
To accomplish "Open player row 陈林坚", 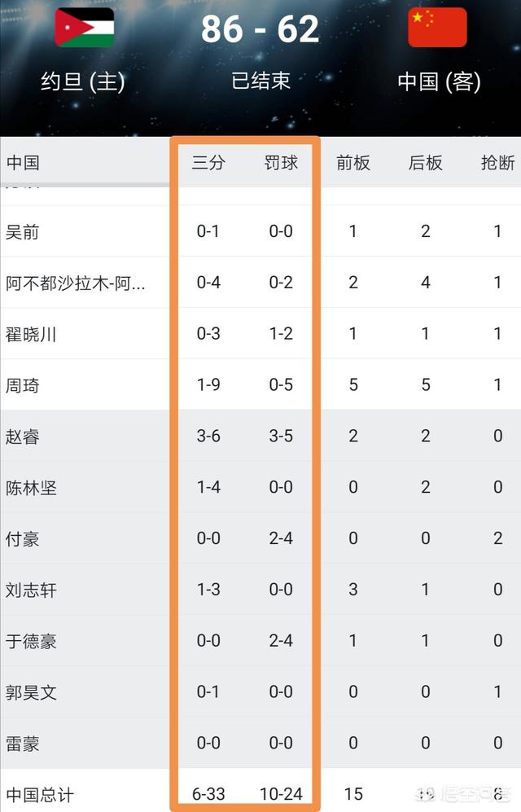I will (x=260, y=487).
